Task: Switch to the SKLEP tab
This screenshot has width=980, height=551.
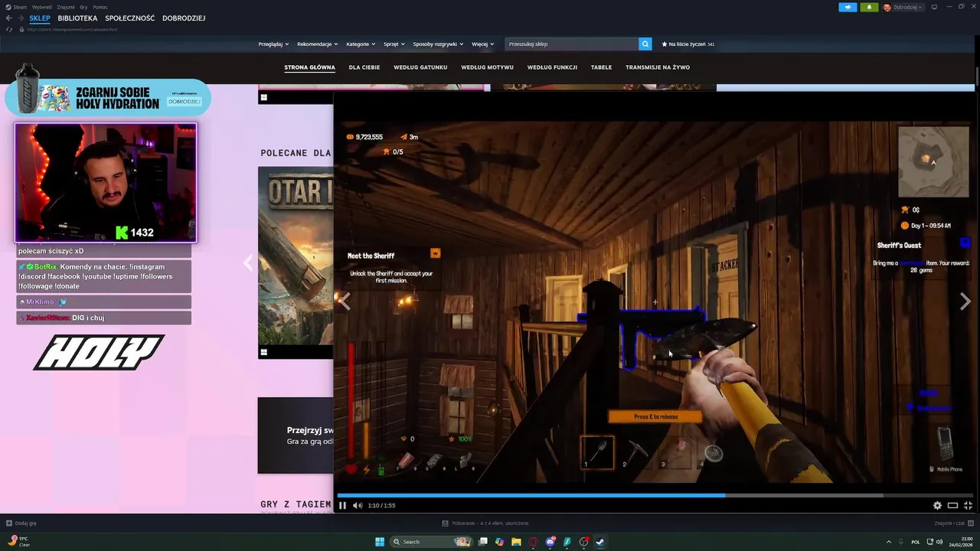Action: click(x=40, y=18)
